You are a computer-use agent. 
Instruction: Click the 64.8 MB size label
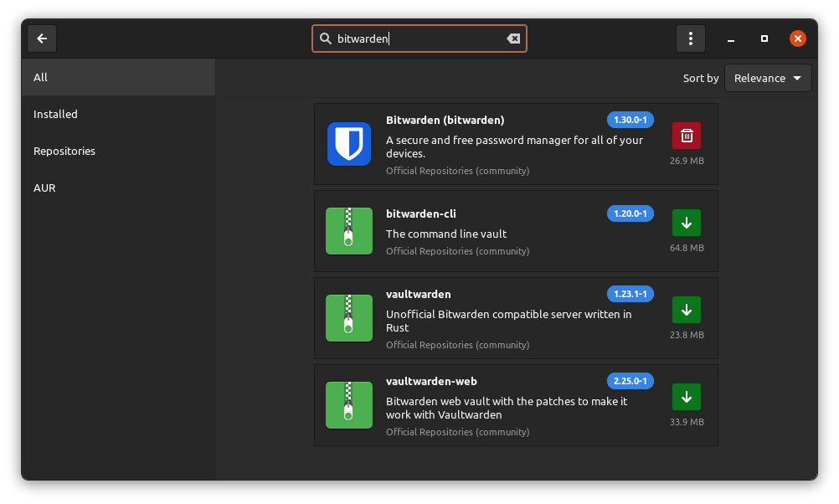tap(687, 248)
